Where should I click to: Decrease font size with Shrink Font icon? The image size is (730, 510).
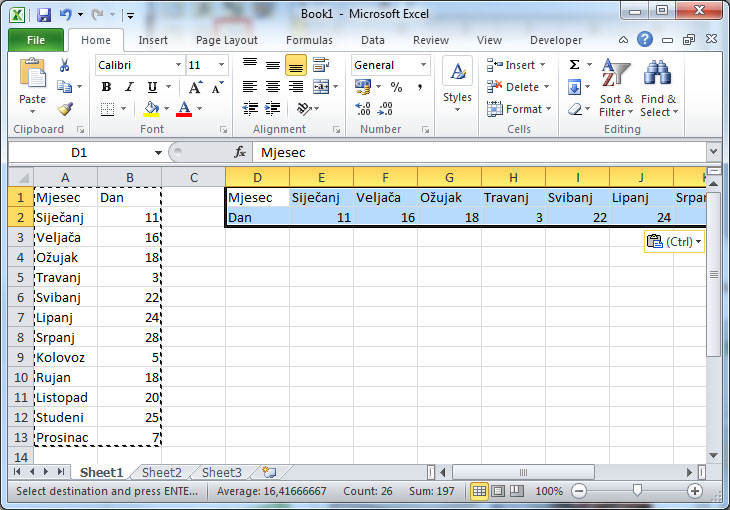point(217,87)
